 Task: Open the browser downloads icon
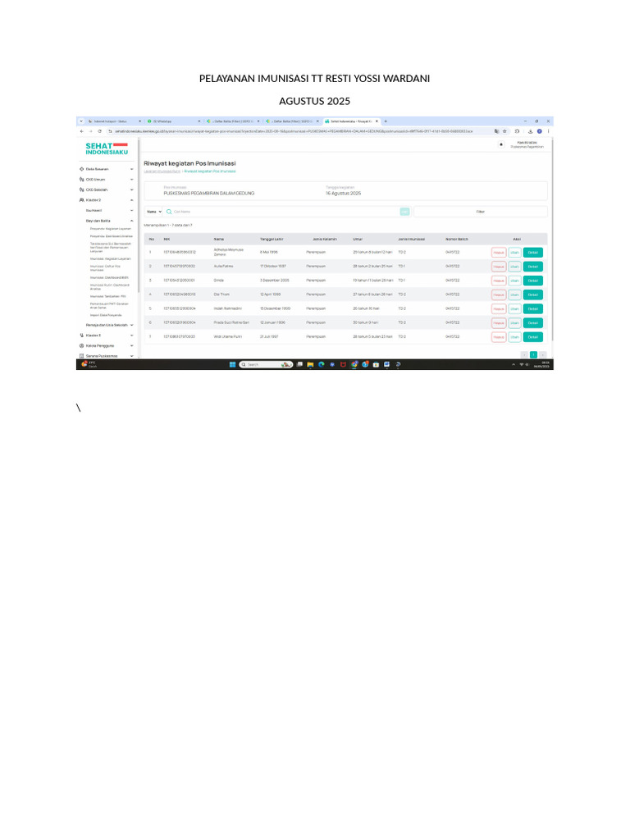pyautogui.click(x=531, y=131)
